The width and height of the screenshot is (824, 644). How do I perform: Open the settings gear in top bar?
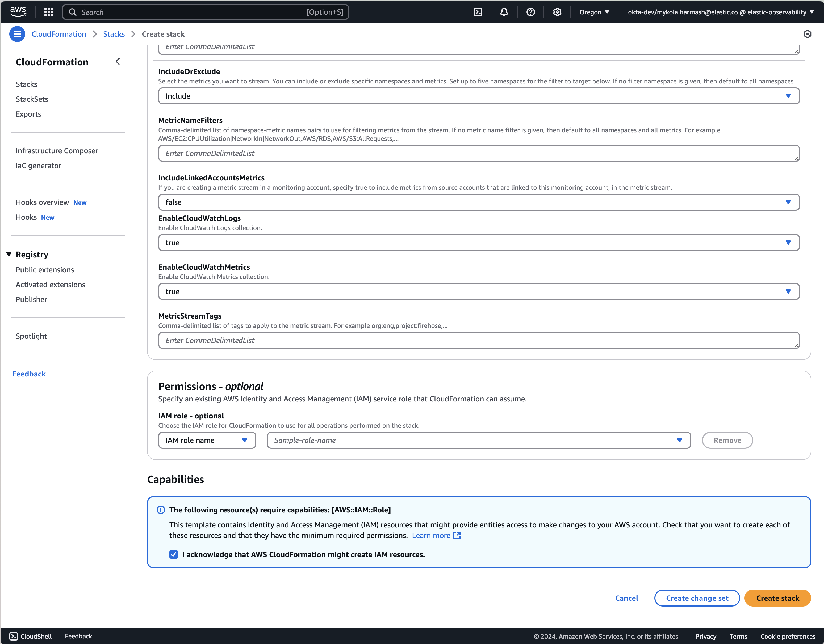click(557, 12)
